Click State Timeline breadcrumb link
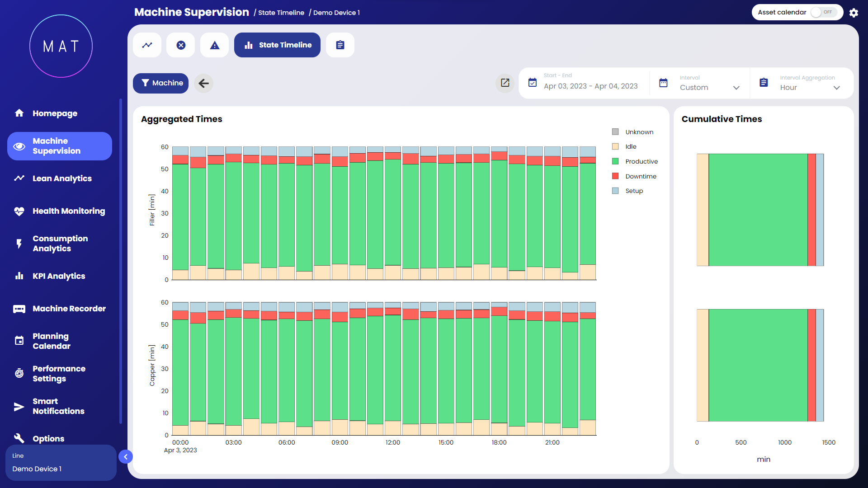Viewport: 868px width, 488px height. click(281, 13)
